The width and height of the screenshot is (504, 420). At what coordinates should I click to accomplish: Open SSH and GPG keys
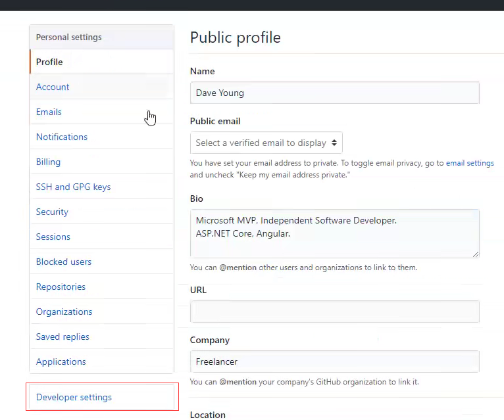pos(73,187)
